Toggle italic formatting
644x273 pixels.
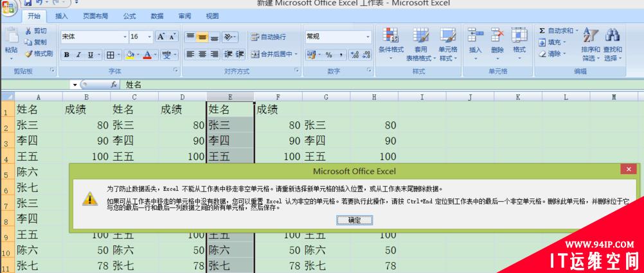click(78, 55)
